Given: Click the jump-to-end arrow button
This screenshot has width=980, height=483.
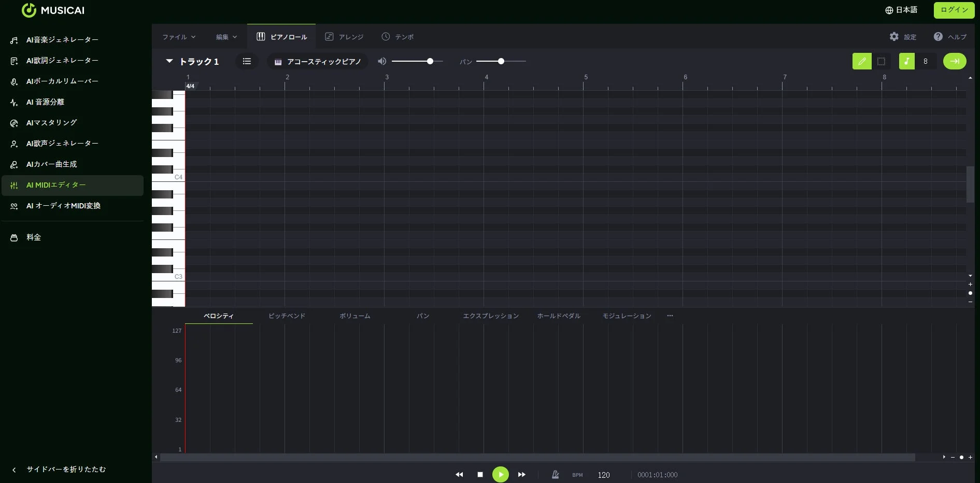Looking at the screenshot, I should click(x=955, y=61).
